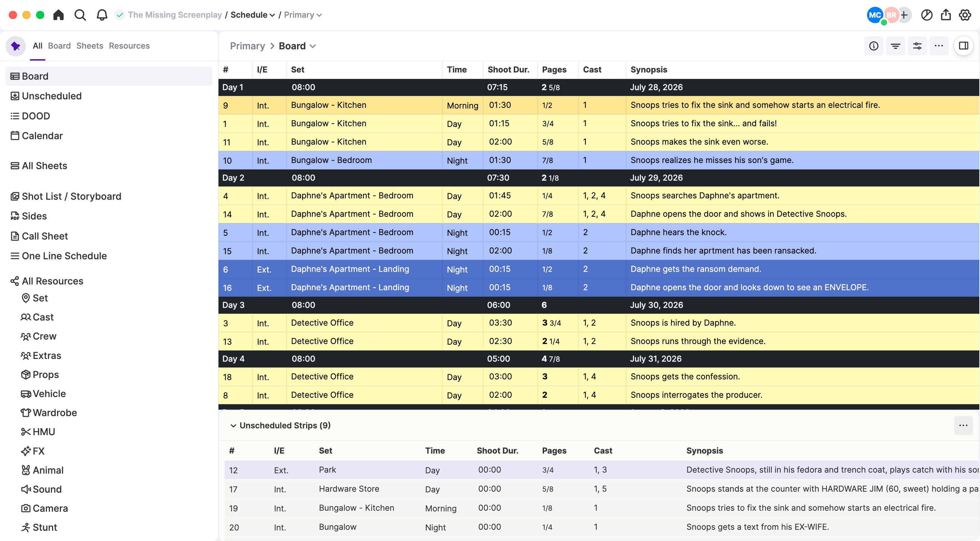Open the board more options ellipsis

pyautogui.click(x=939, y=46)
